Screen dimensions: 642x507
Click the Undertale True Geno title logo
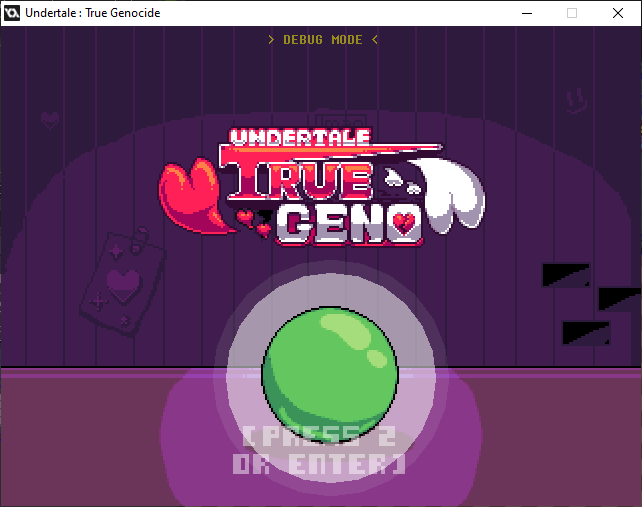pos(322,187)
